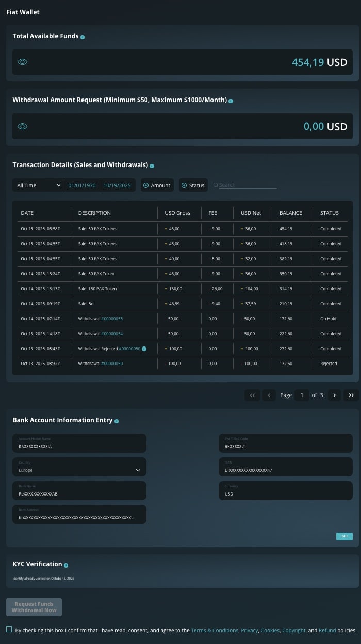Image resolution: width=361 pixels, height=644 pixels.
Task: Click the Account Holder Name field
Action: pos(79,443)
